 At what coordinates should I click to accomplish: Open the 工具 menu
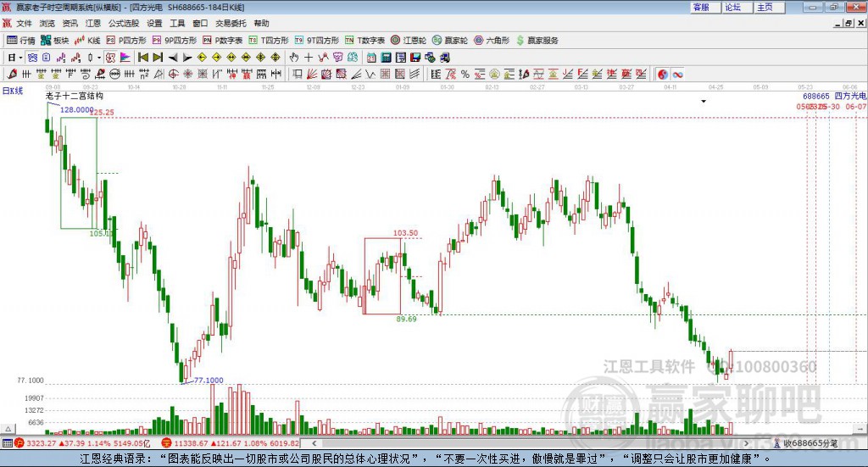point(177,23)
